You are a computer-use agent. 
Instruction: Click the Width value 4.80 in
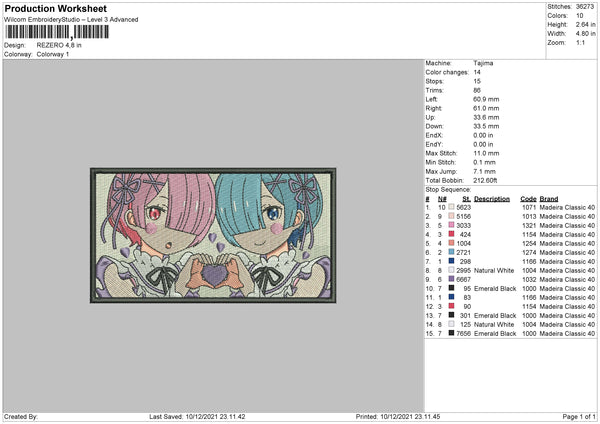[x=585, y=34]
